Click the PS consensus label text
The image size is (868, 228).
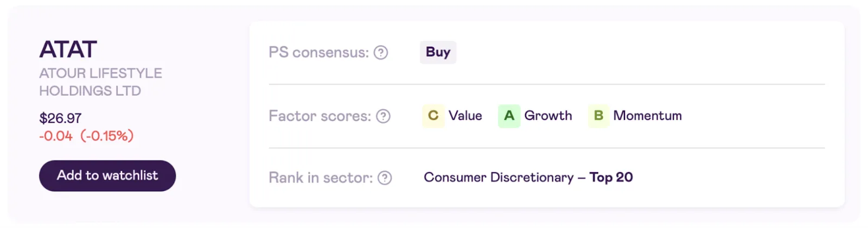point(318,53)
